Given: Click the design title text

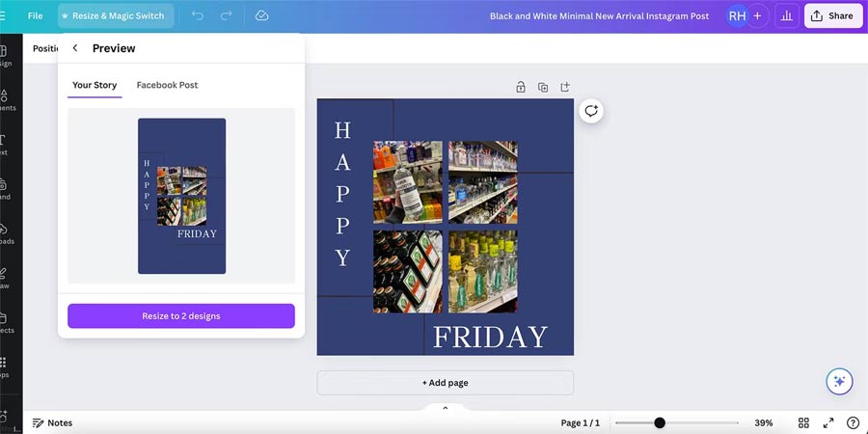Looking at the screenshot, I should point(599,16).
